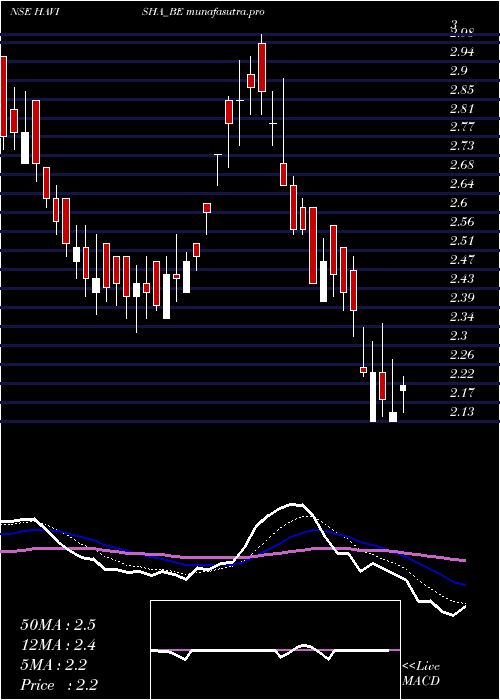Screen dimensions: 500x700
Task: Click the '<<Live MACD' label
Action: [x=421, y=674]
